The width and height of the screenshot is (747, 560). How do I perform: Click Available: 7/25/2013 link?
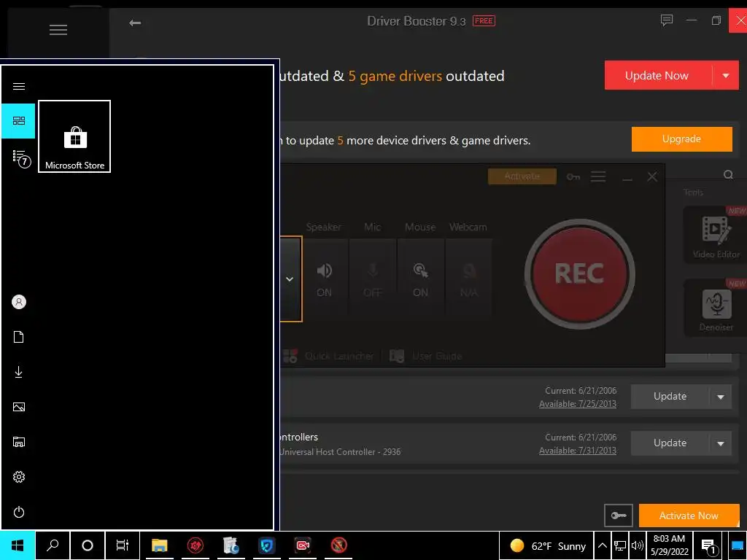pyautogui.click(x=578, y=404)
